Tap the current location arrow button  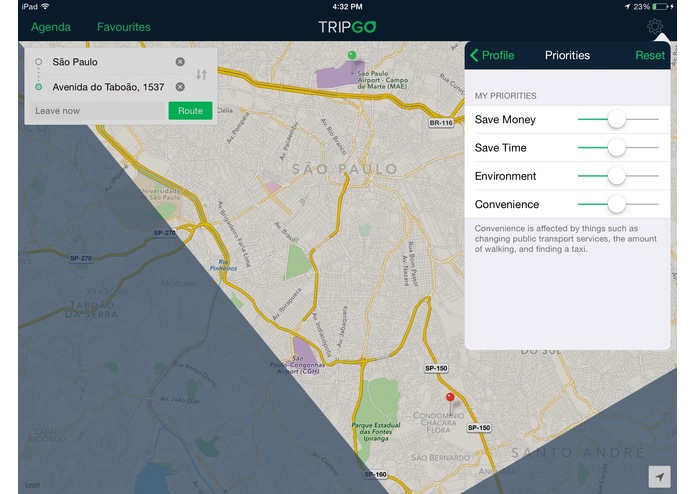(x=660, y=477)
